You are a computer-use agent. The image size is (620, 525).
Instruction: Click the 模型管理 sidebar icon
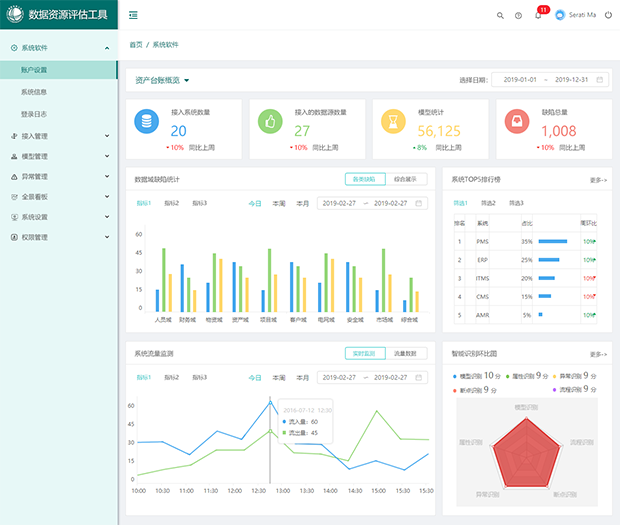(x=14, y=157)
